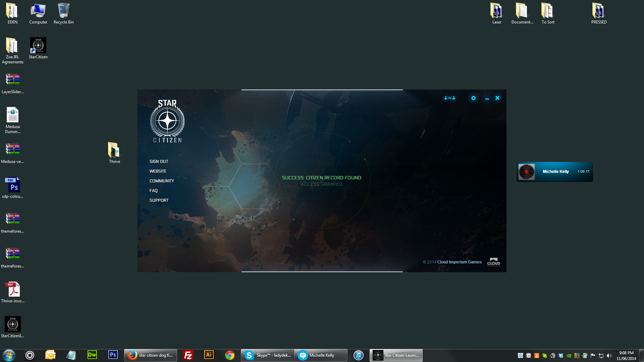This screenshot has width=644, height=362.
Task: Select the Medusa-ve... archive file
Action: click(x=12, y=153)
